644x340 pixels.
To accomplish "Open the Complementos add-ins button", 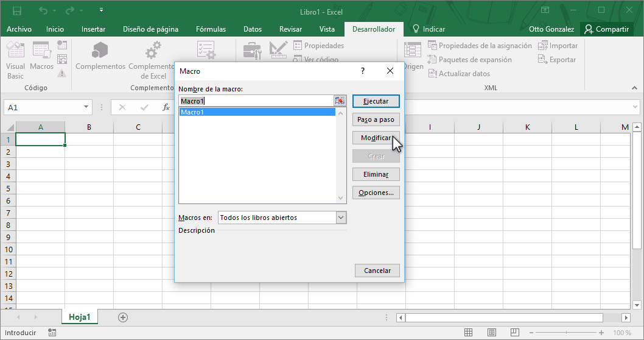I will pos(100,56).
